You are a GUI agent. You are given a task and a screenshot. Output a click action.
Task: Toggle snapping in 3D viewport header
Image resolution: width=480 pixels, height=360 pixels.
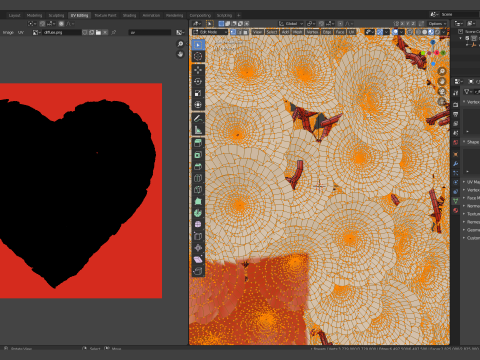tap(321, 24)
